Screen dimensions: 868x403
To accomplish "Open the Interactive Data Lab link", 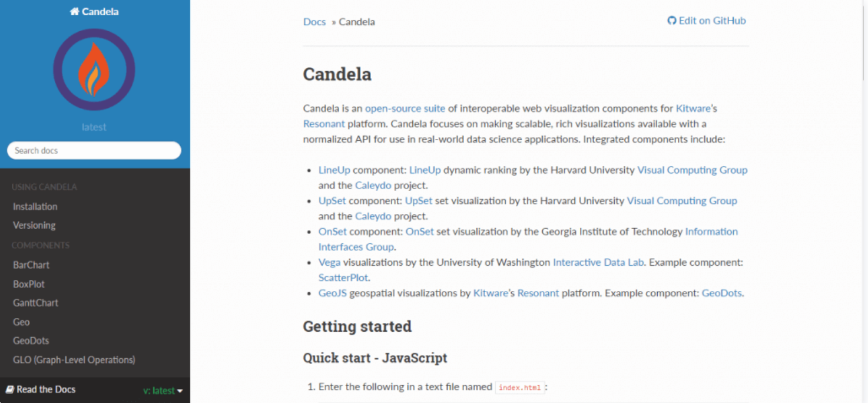I will click(598, 262).
